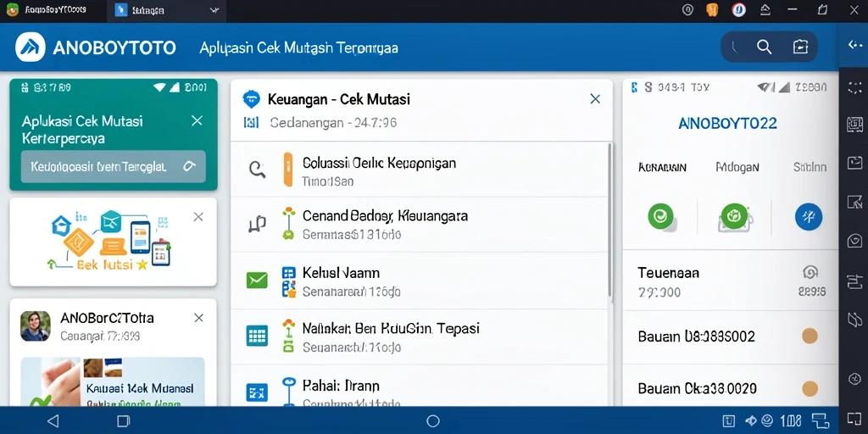
Task: Open the Kelusl Vaann list row
Action: (x=420, y=281)
